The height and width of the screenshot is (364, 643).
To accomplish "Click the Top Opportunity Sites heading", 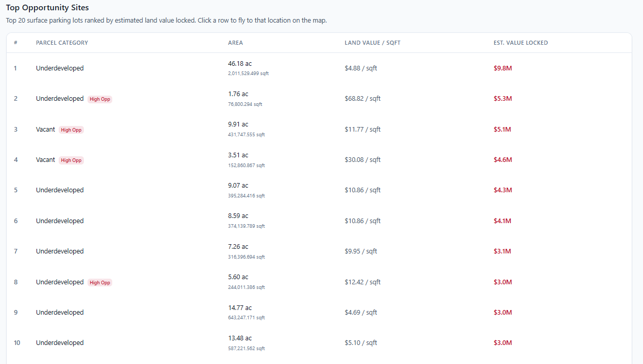I will point(47,8).
